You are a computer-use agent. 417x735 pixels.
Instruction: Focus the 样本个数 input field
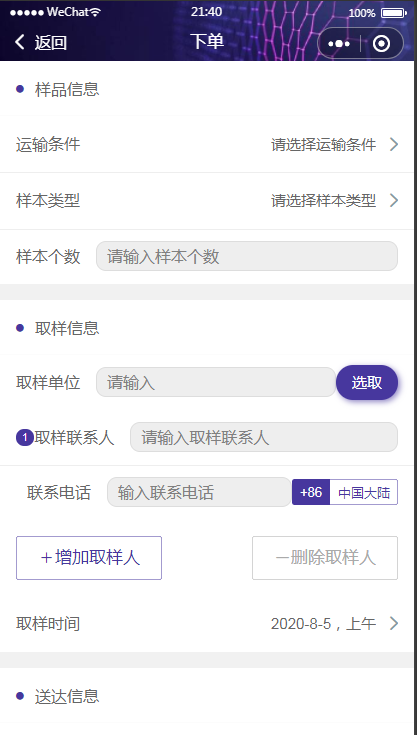(x=247, y=256)
